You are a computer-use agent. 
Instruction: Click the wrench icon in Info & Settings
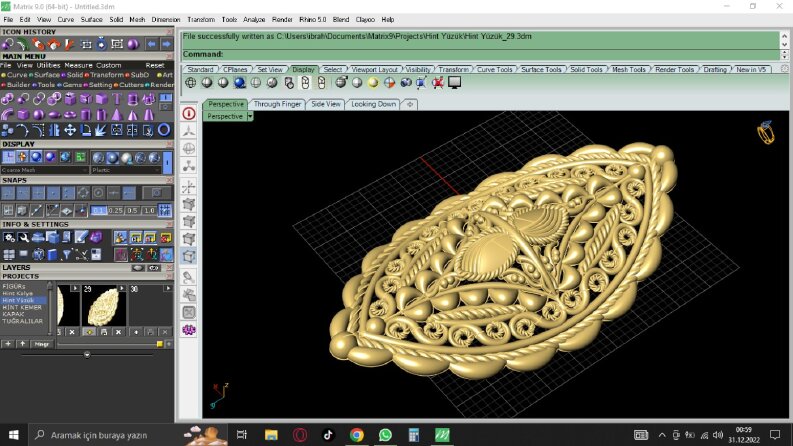click(x=23, y=237)
